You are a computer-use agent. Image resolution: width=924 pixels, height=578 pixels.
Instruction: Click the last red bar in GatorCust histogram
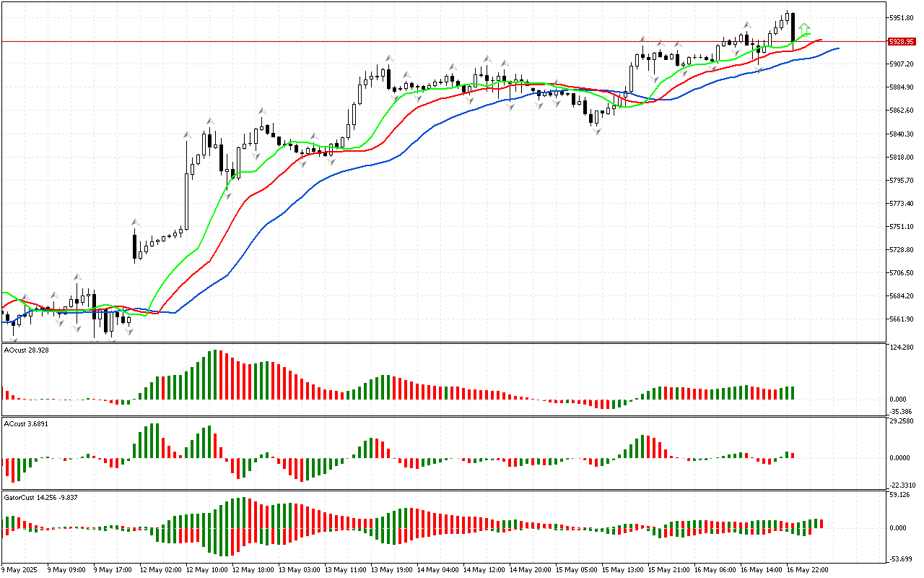pos(821,523)
